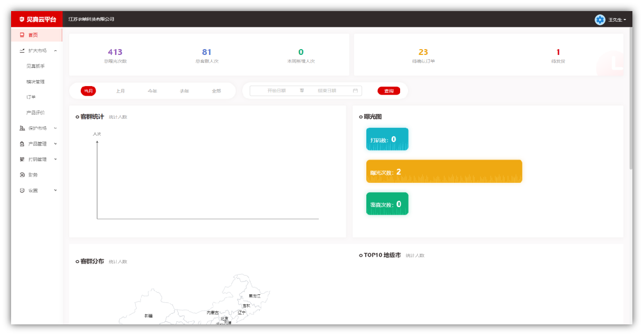Image resolution: width=644 pixels, height=336 pixels.
Task: Click the 扩大市场 chart icon
Action: (x=22, y=51)
